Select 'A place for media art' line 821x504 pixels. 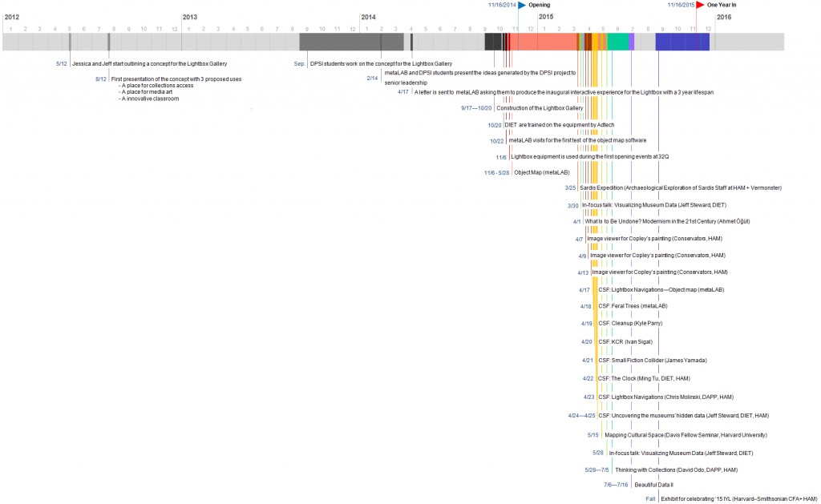146,92
